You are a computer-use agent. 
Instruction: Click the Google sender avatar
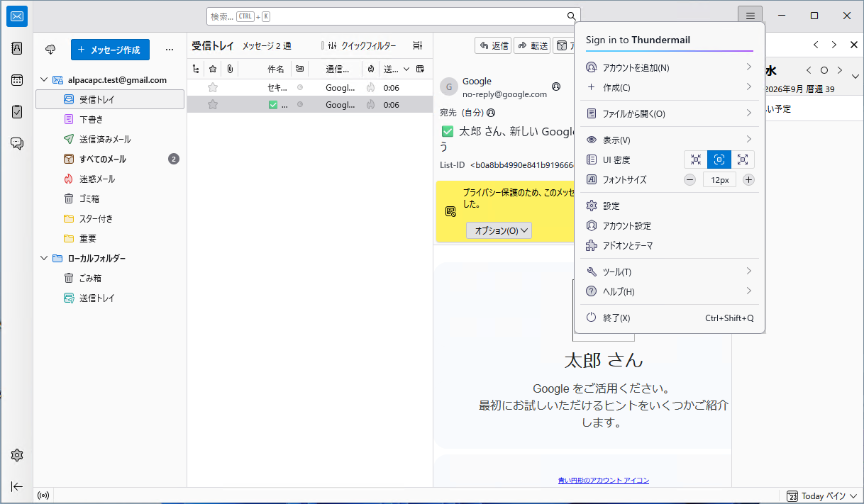pyautogui.click(x=449, y=86)
